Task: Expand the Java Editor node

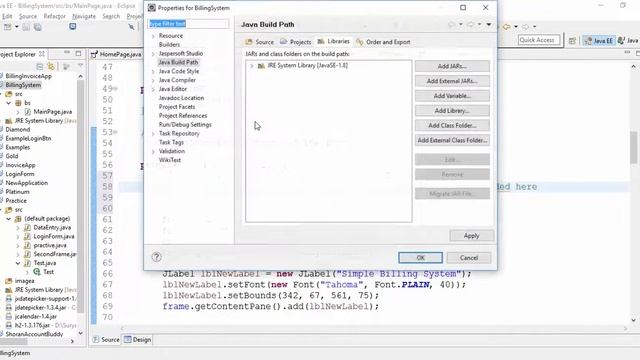Action: 153,89
